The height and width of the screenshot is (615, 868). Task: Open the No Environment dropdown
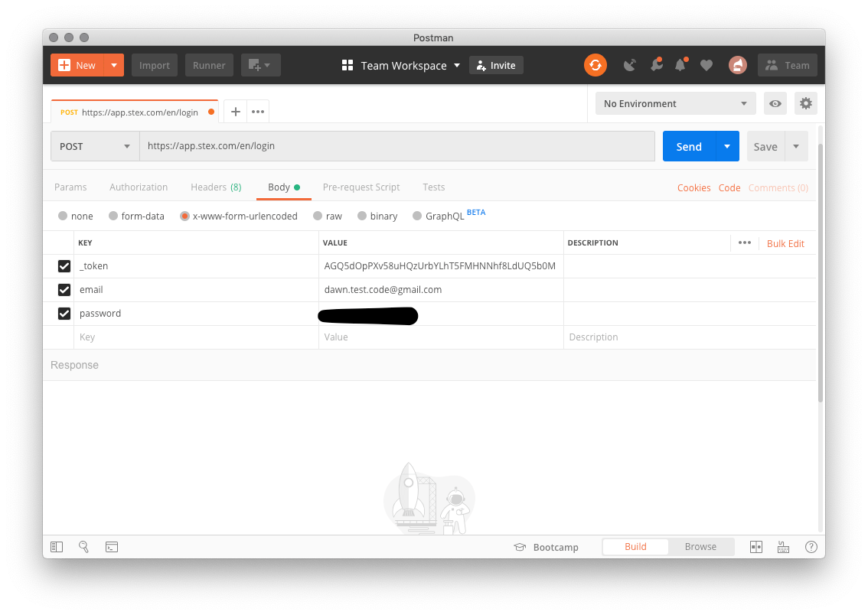(x=675, y=103)
